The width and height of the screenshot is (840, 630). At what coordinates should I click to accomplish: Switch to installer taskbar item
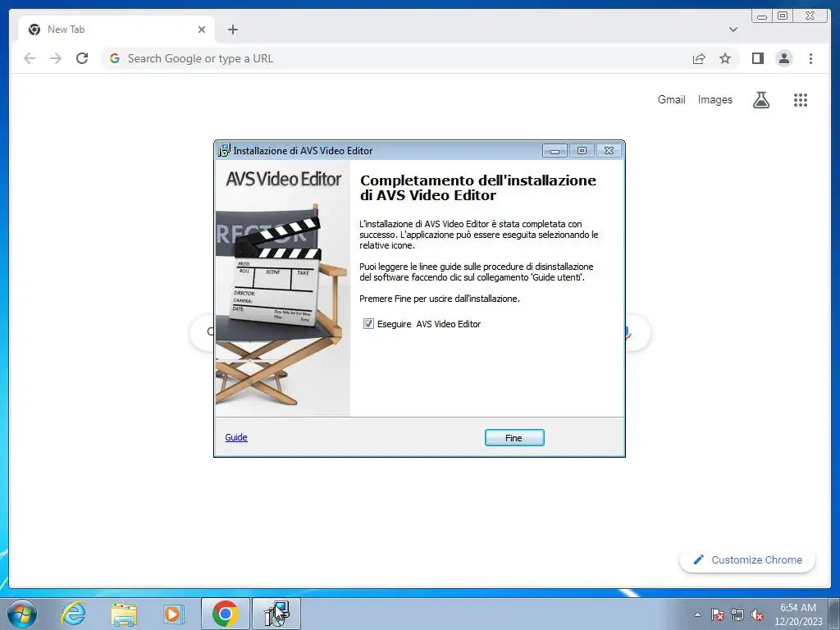coord(276,614)
